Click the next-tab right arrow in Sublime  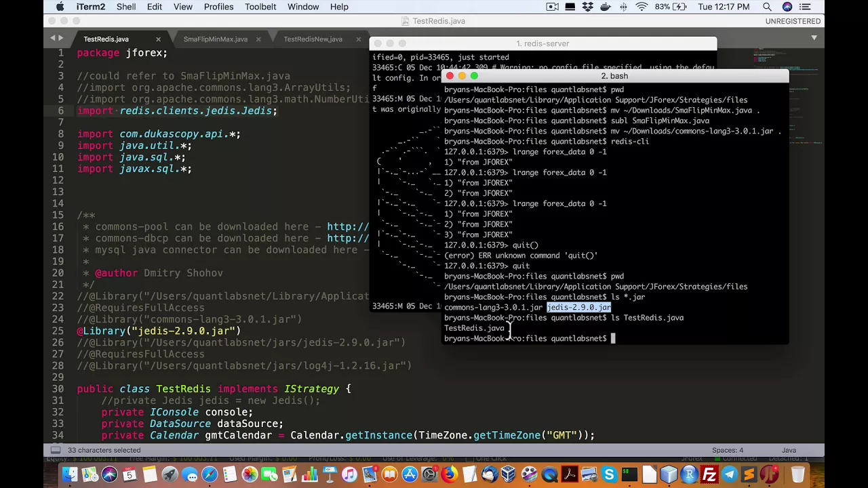coord(61,39)
